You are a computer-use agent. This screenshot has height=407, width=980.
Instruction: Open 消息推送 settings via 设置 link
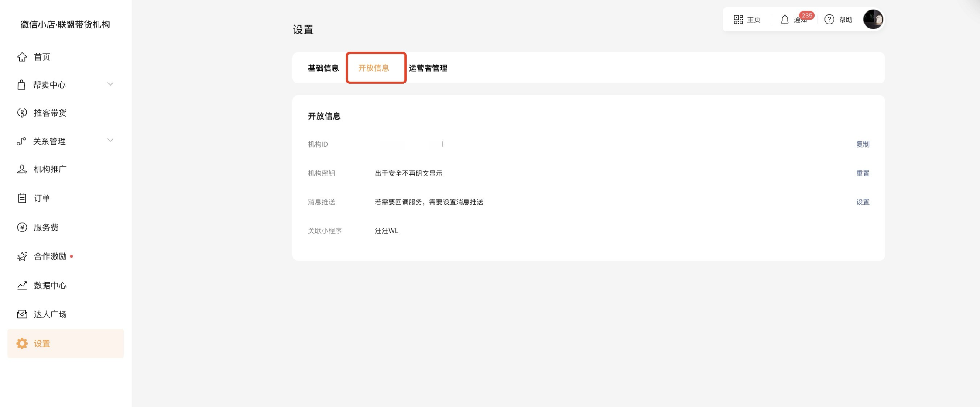pos(862,202)
